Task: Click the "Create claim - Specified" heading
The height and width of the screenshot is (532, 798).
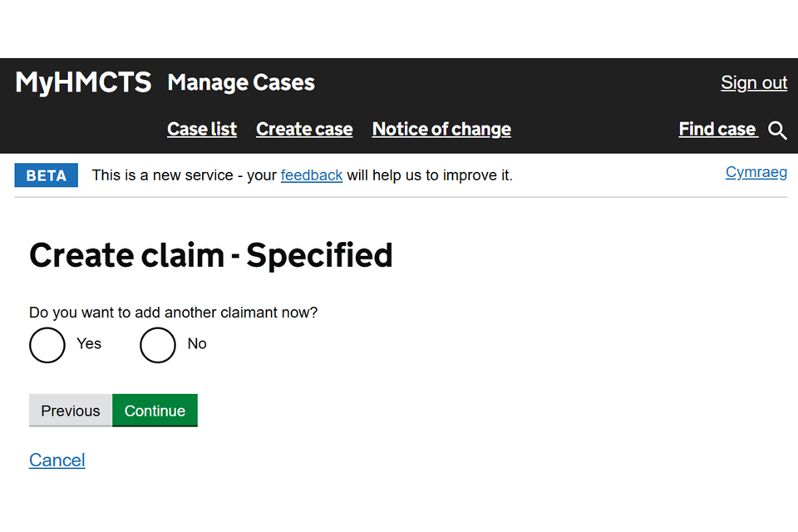Action: point(211,255)
